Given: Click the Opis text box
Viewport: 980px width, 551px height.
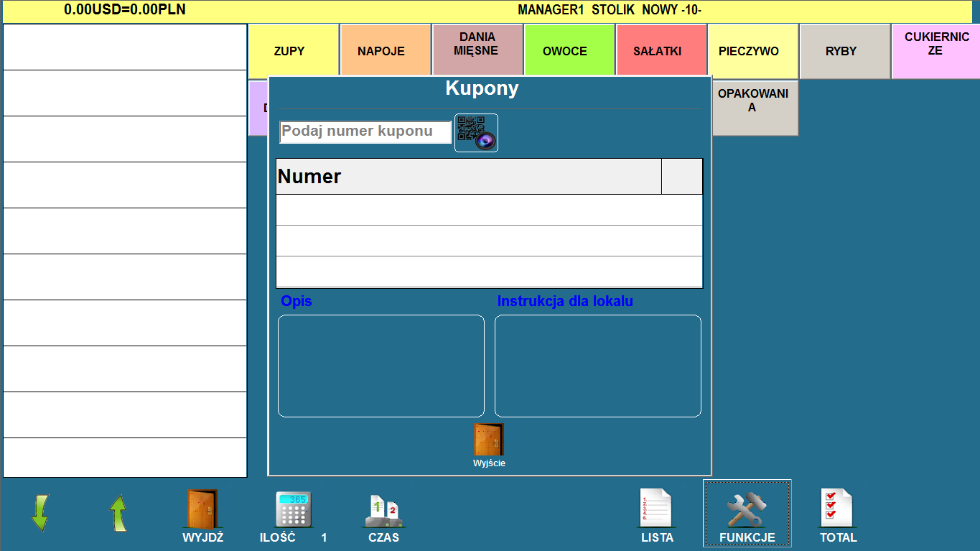Looking at the screenshot, I should 381,366.
